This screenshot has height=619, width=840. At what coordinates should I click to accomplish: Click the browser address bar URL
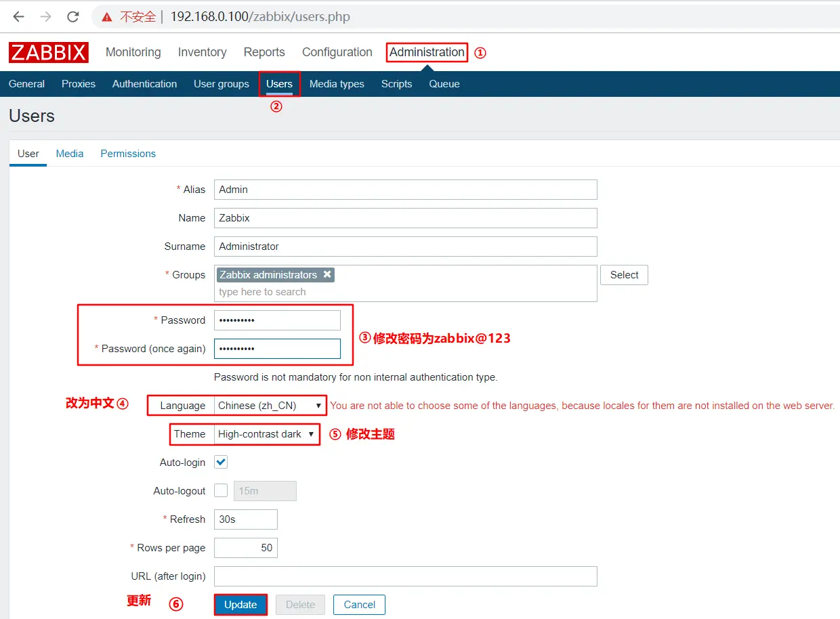(260, 17)
